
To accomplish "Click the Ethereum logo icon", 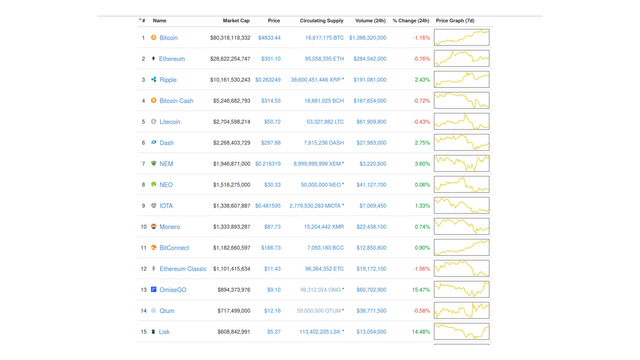I will pyautogui.click(x=153, y=58).
